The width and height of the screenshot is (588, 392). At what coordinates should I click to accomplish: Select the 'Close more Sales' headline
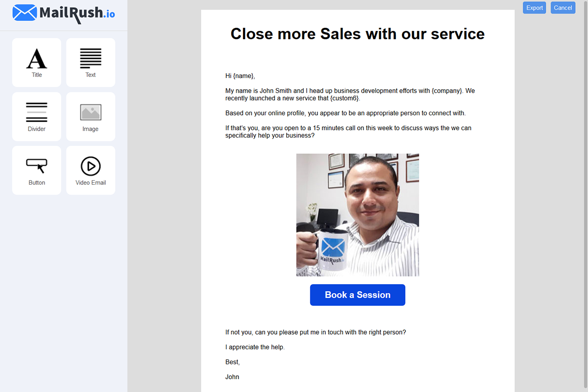(x=358, y=34)
